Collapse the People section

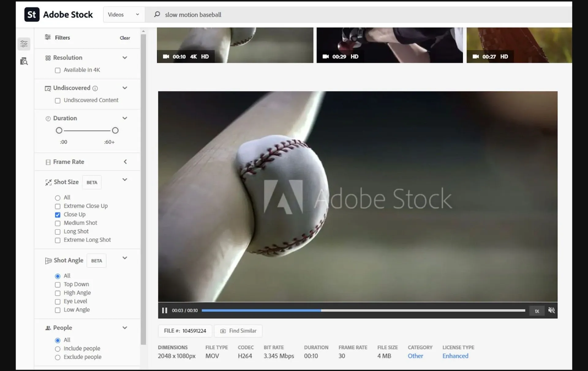125,328
